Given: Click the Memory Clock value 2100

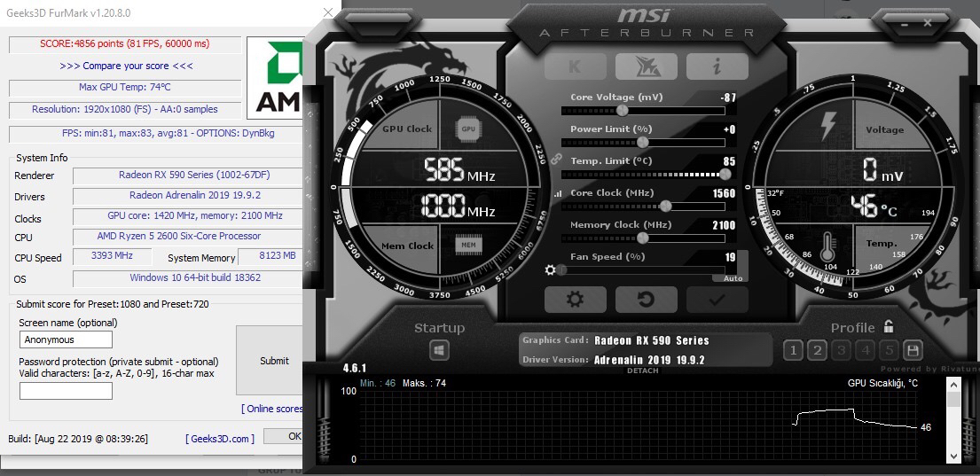Looking at the screenshot, I should click(724, 225).
